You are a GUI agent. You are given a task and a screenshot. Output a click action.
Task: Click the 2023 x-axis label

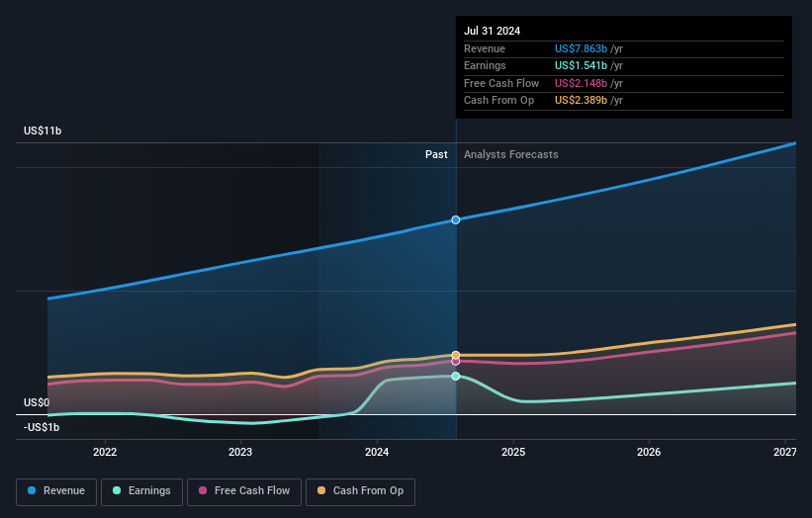coord(240,452)
